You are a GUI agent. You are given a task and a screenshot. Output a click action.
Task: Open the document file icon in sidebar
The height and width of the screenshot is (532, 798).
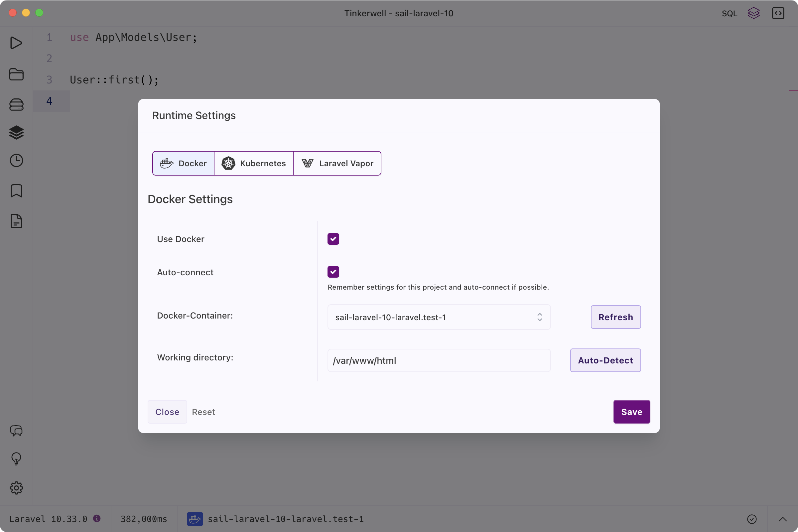pos(16,221)
